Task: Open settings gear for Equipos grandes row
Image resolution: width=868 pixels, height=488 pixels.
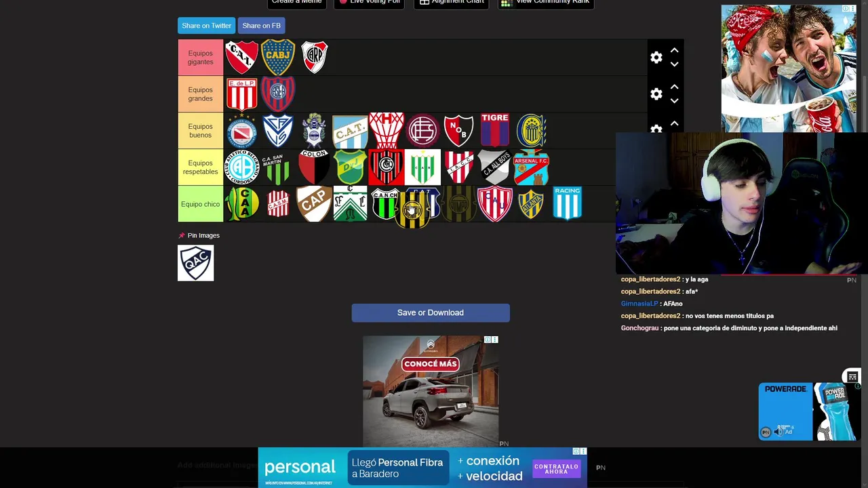Action: pyautogui.click(x=656, y=94)
